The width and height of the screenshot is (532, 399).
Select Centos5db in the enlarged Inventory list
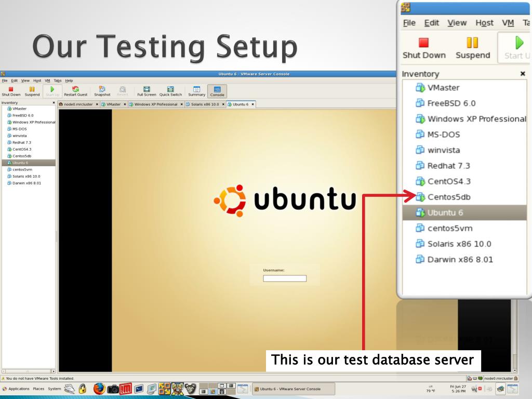coord(465,197)
